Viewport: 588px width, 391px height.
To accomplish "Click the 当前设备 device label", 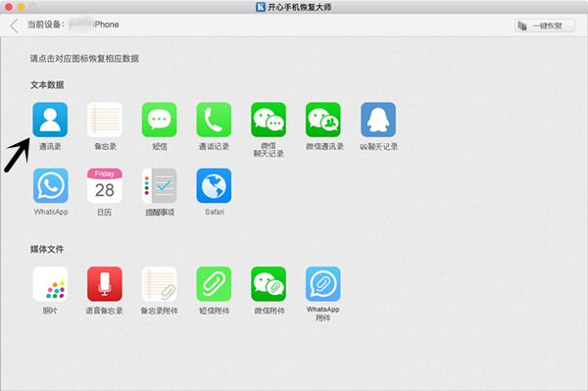I will tap(46, 24).
